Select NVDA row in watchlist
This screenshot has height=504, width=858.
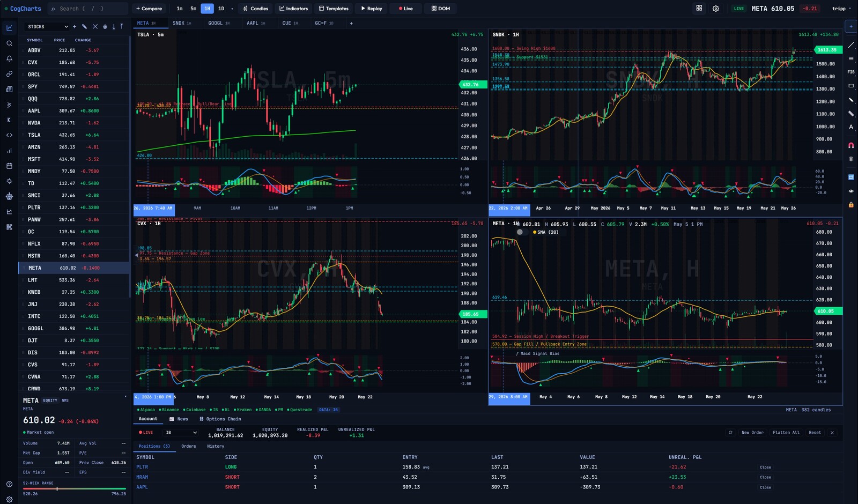coord(74,123)
